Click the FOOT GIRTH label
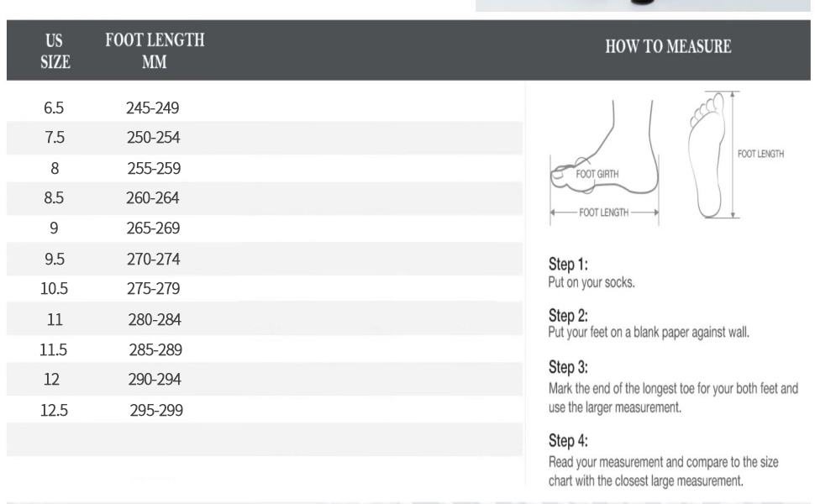This screenshot has height=504, width=815. (x=597, y=174)
